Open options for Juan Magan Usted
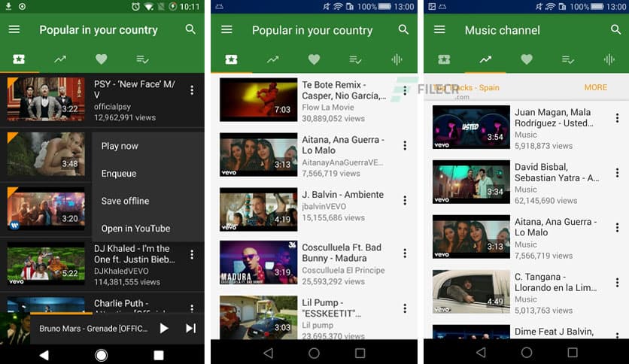This screenshot has width=629, height=364. (618, 118)
